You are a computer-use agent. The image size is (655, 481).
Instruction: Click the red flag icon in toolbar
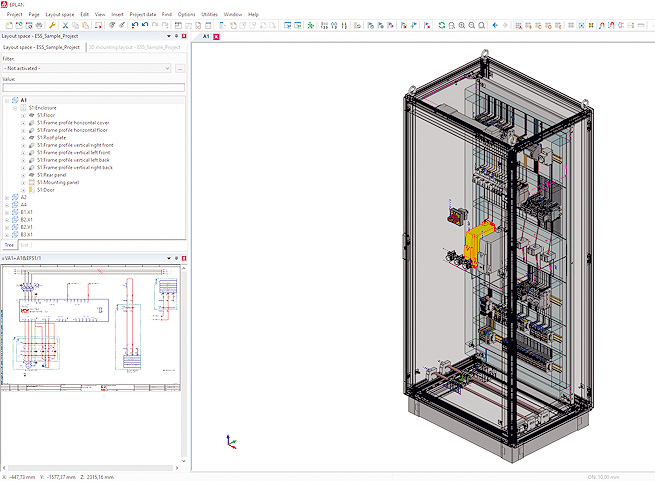pyautogui.click(x=404, y=25)
